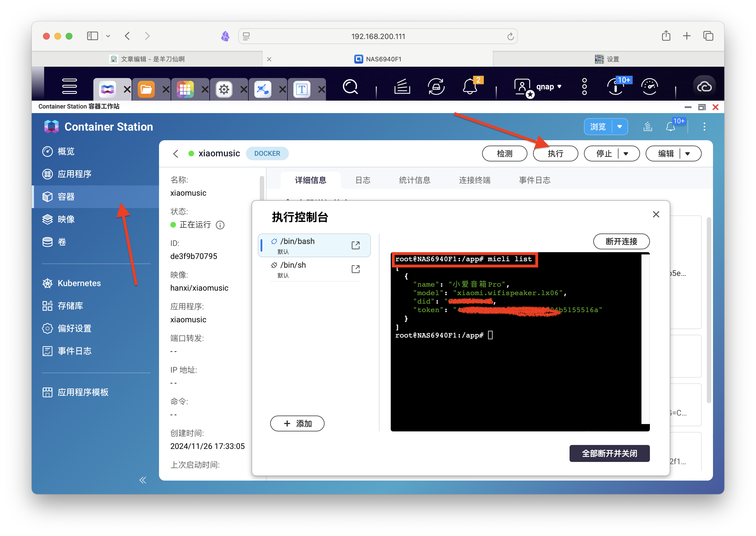Expand the 浏览 dropdown arrow
Viewport: 756px width, 536px height.
tap(620, 127)
